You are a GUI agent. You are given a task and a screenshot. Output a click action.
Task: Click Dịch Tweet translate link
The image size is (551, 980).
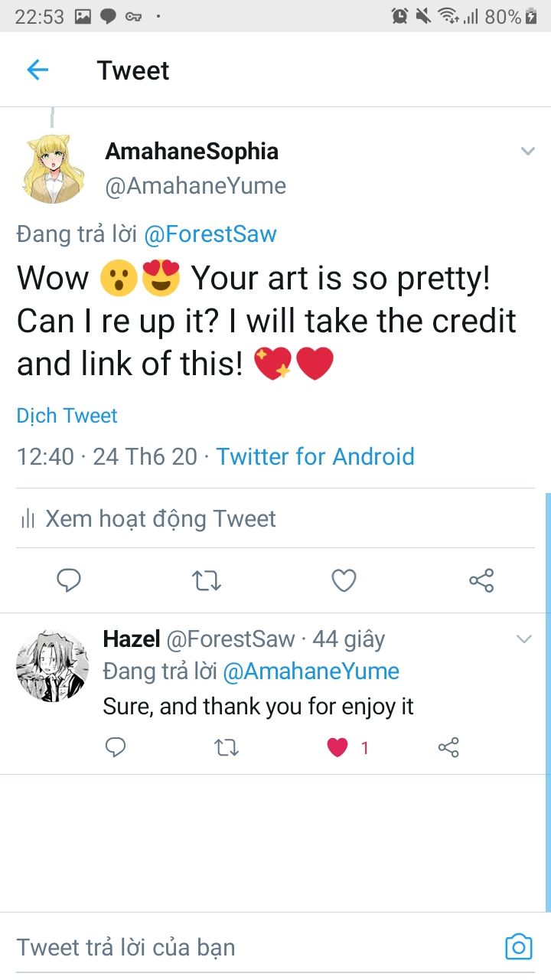click(x=67, y=416)
